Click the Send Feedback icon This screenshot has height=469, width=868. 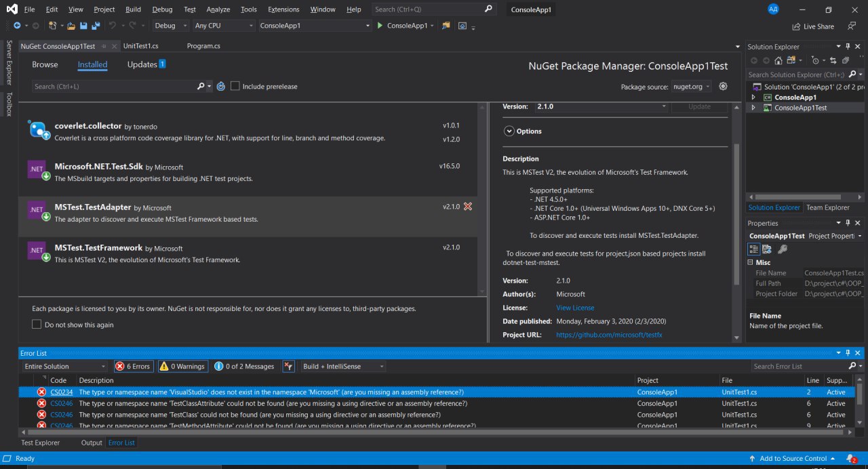[x=850, y=26]
